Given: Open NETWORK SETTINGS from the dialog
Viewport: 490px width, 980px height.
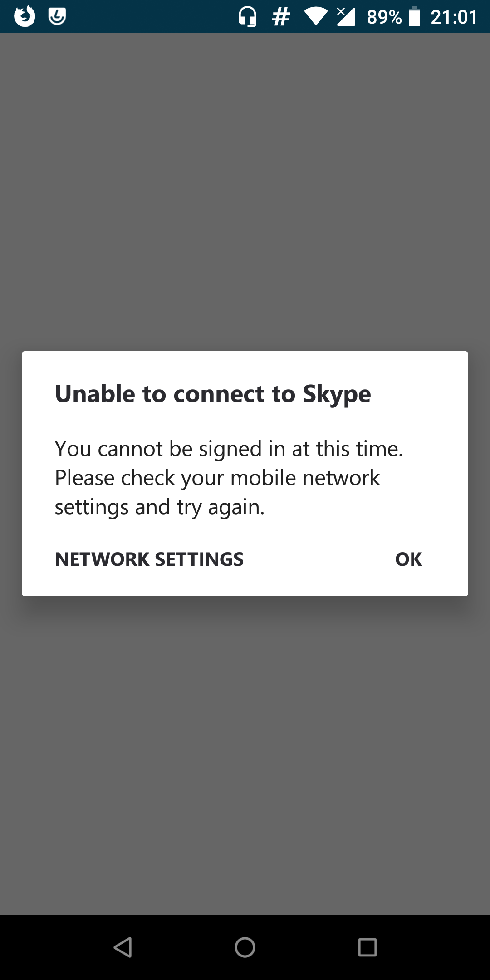Looking at the screenshot, I should 149,559.
